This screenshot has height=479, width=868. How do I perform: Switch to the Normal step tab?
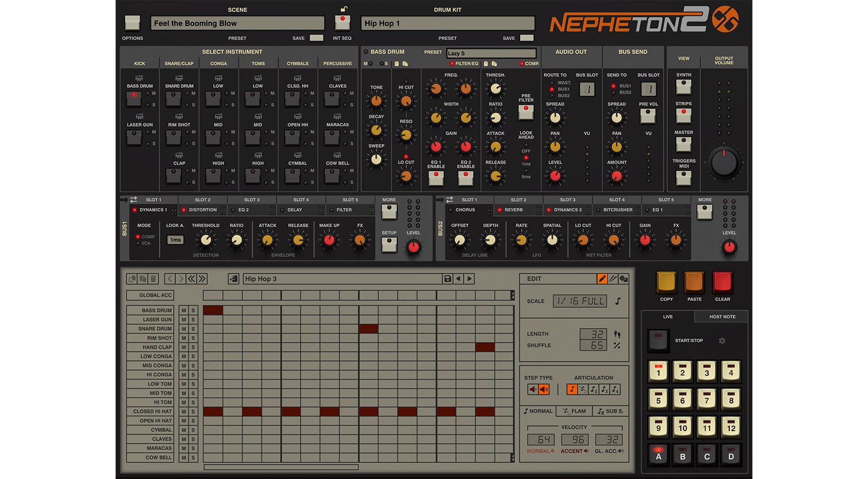point(538,411)
